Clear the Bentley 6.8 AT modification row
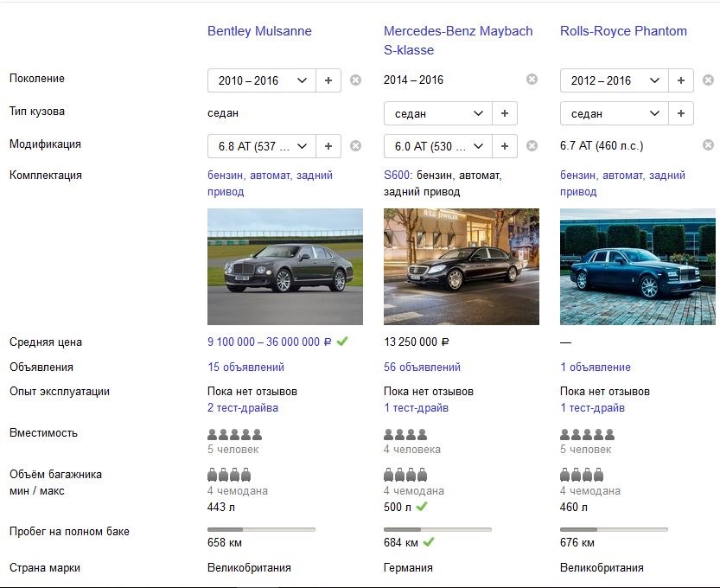Viewport: 720px width, 588px height. [355, 146]
